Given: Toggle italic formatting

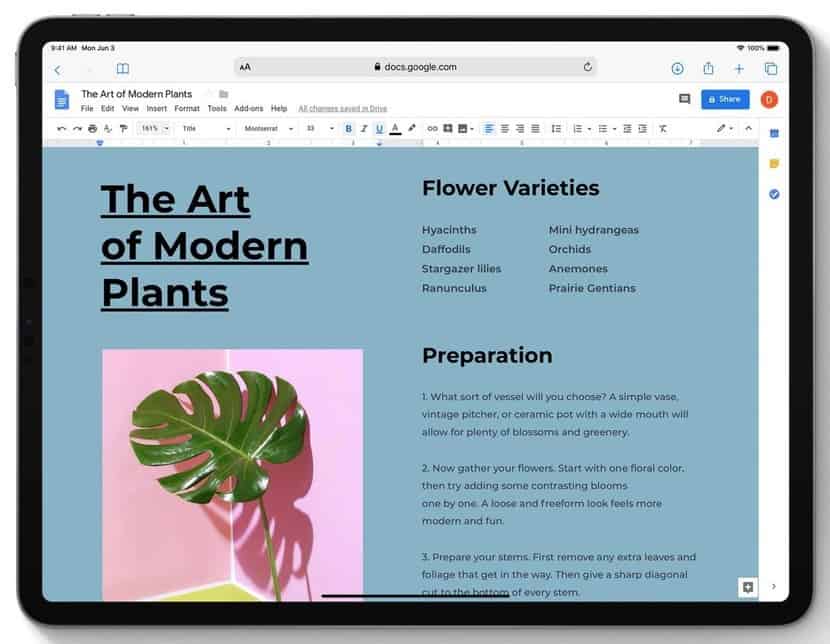Looking at the screenshot, I should (x=363, y=128).
